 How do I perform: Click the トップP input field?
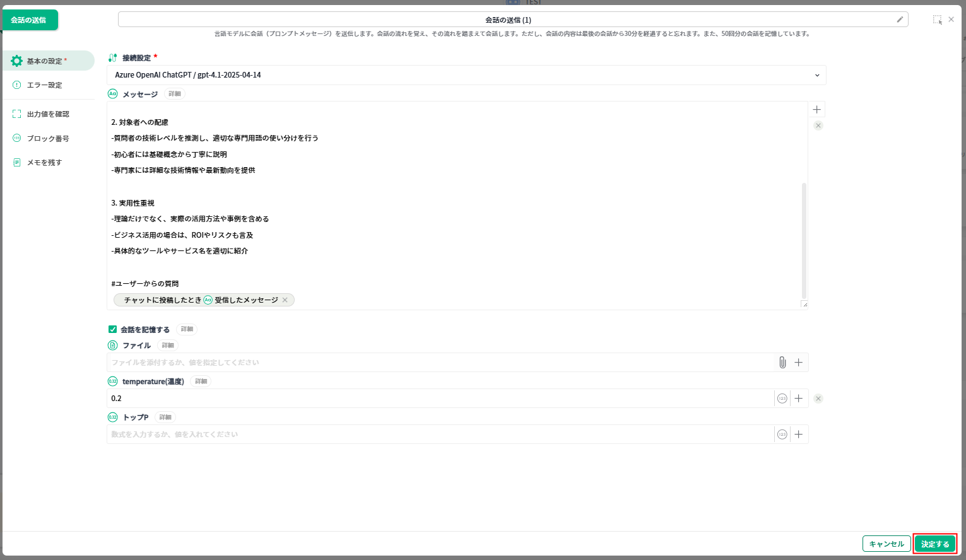click(439, 435)
